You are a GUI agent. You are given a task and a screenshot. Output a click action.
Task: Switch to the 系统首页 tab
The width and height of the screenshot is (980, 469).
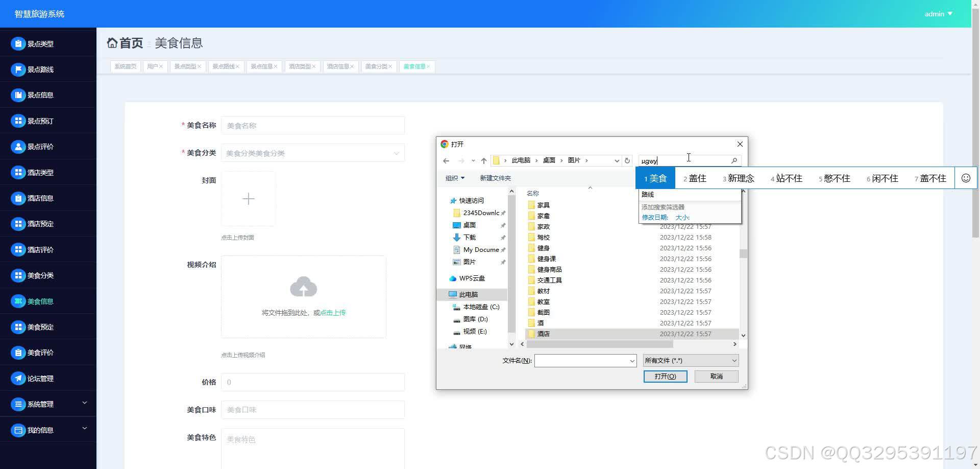tap(126, 66)
